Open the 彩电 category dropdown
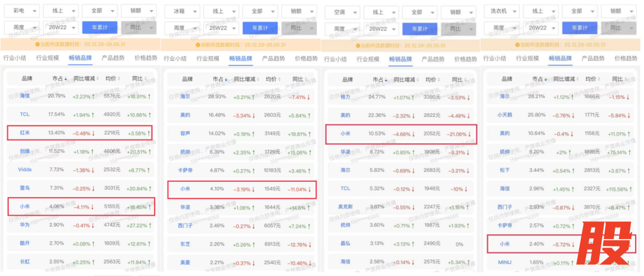The image size is (644, 276). 22,11
